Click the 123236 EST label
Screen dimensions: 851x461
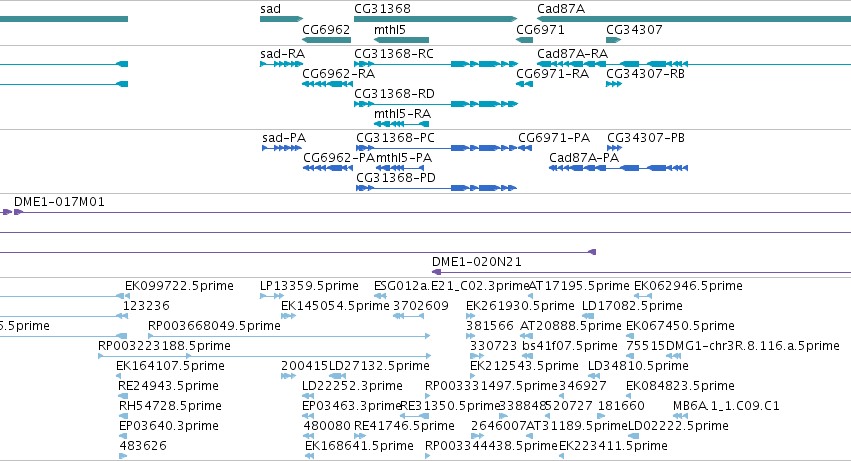[x=146, y=306]
